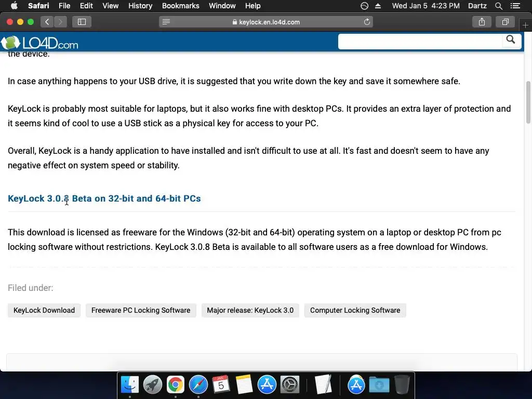
Task: Open the History menu
Action: pyautogui.click(x=140, y=6)
